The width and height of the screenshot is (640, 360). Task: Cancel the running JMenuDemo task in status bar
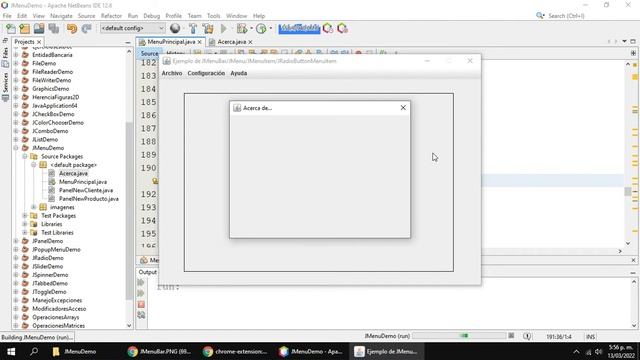[x=511, y=336]
